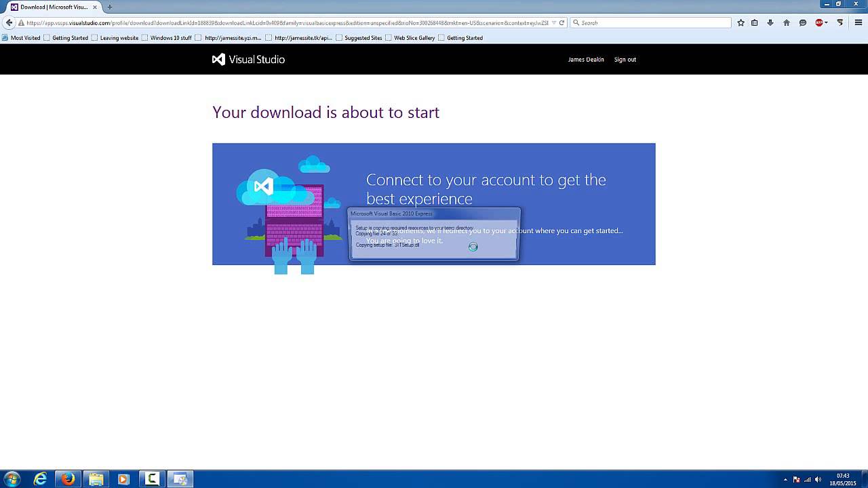Click the Your download is about to start heading
The image size is (868, 488).
325,113
